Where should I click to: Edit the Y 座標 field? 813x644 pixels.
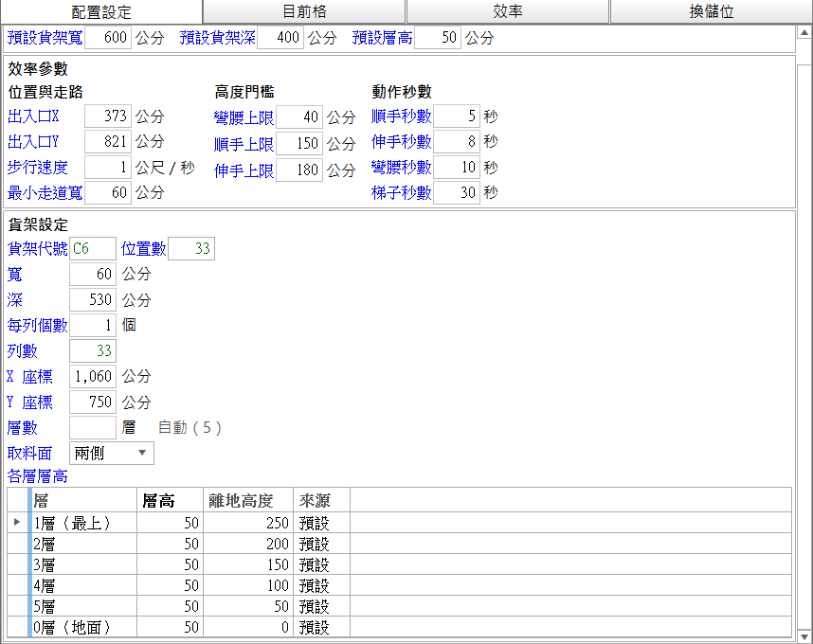93,402
